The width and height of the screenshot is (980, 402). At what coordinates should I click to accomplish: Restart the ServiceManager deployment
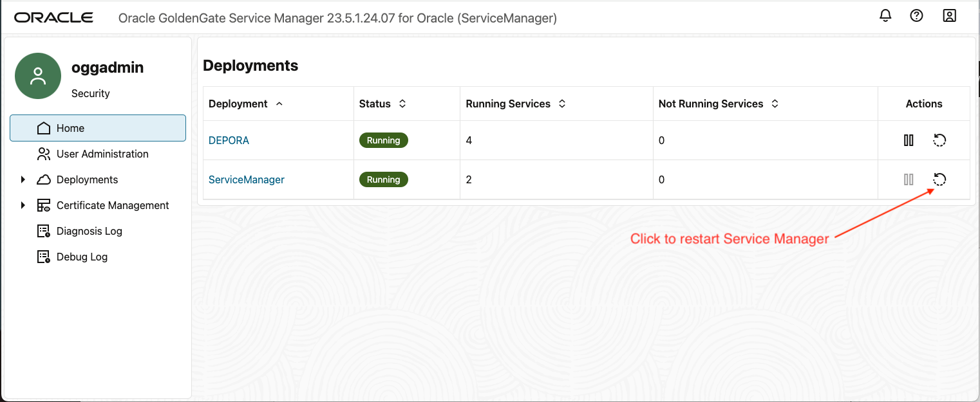(939, 179)
